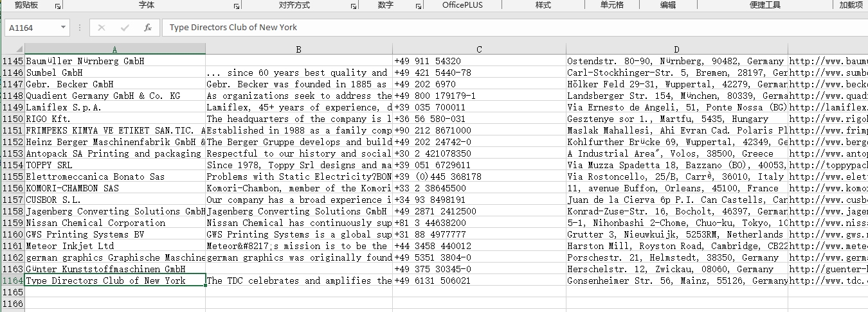The width and height of the screenshot is (868, 312).
Task: Select cell 'Gebr. Becker GmbH' in column A
Action: click(x=115, y=84)
